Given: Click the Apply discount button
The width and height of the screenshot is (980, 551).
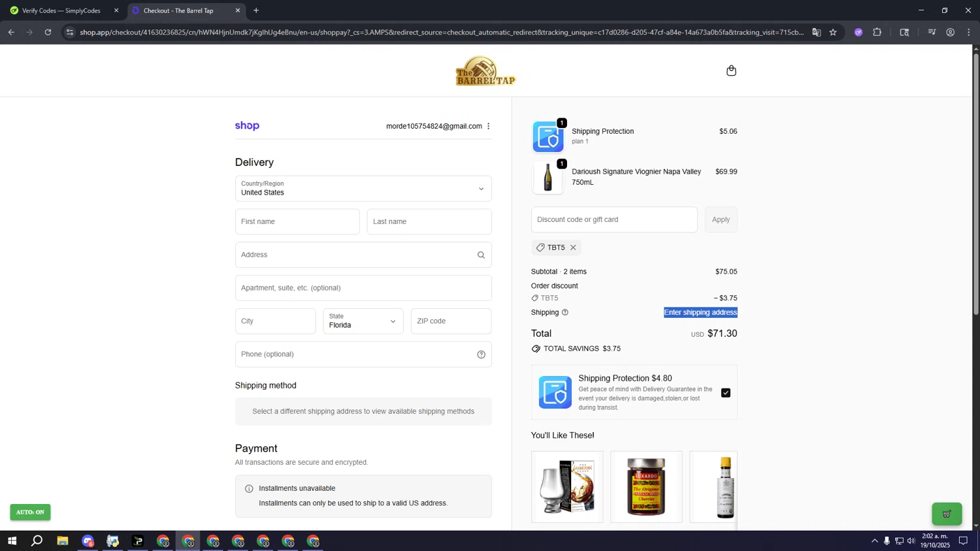Looking at the screenshot, I should tap(721, 220).
